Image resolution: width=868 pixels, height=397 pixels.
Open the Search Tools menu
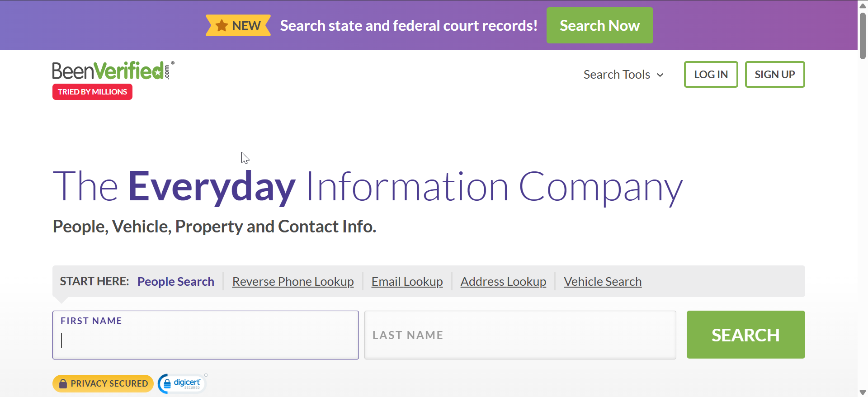pos(617,75)
